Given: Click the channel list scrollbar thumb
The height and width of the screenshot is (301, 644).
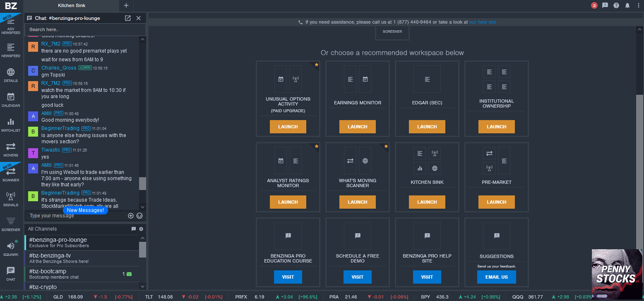Looking at the screenshot, I should [142, 250].
